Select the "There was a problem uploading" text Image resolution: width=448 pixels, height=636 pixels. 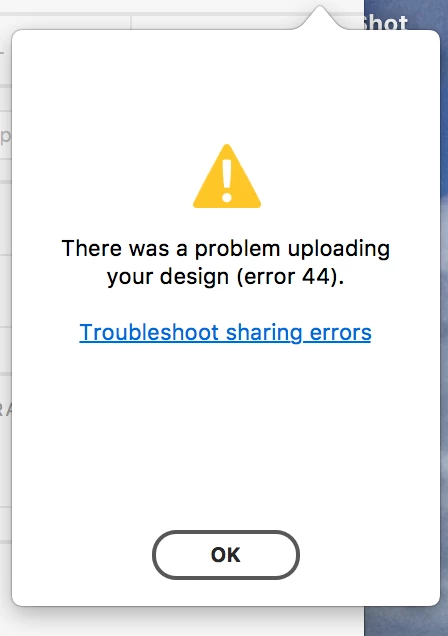point(225,248)
